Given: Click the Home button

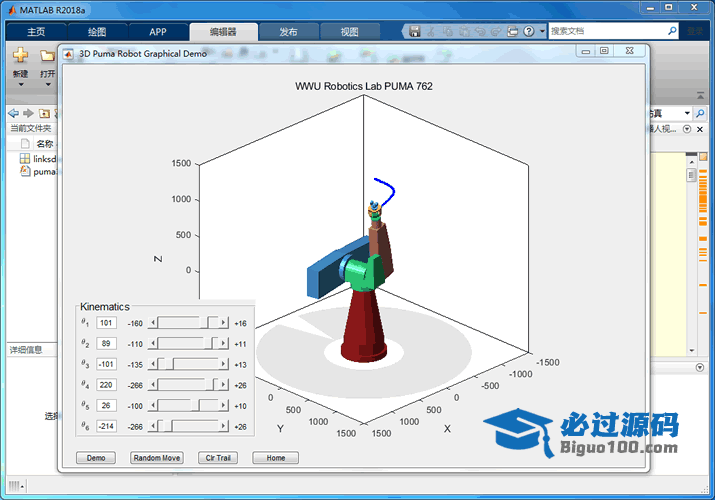Looking at the screenshot, I should click(276, 458).
